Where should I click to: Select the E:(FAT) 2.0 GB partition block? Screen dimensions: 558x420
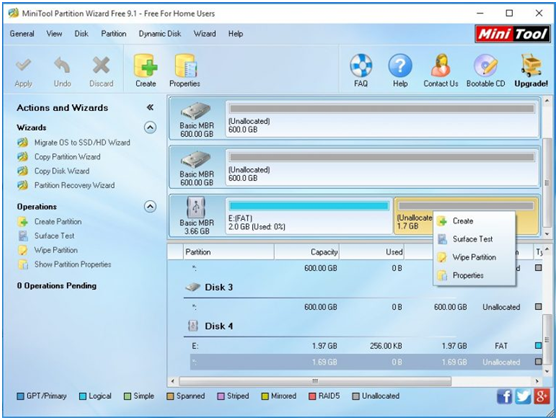pyautogui.click(x=309, y=216)
